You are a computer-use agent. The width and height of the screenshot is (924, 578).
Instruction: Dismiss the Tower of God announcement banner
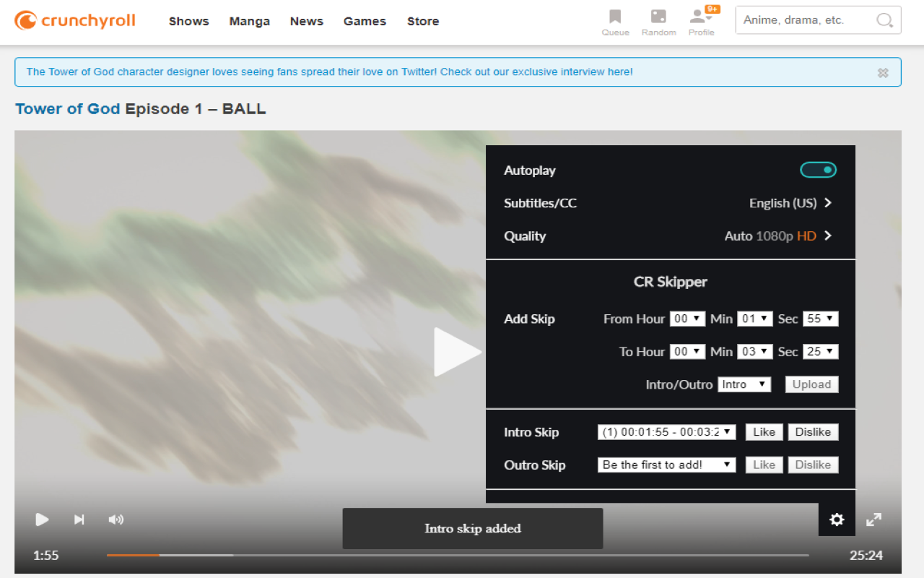click(x=883, y=72)
